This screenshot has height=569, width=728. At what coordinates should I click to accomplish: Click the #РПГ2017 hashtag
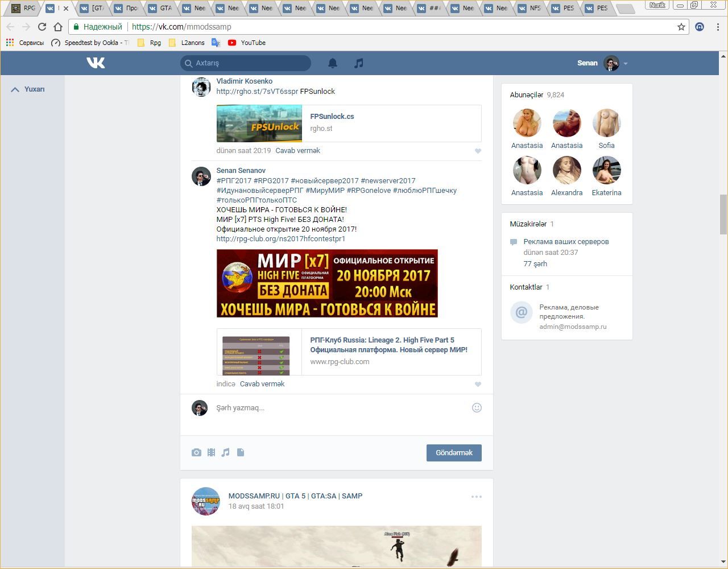tap(234, 181)
